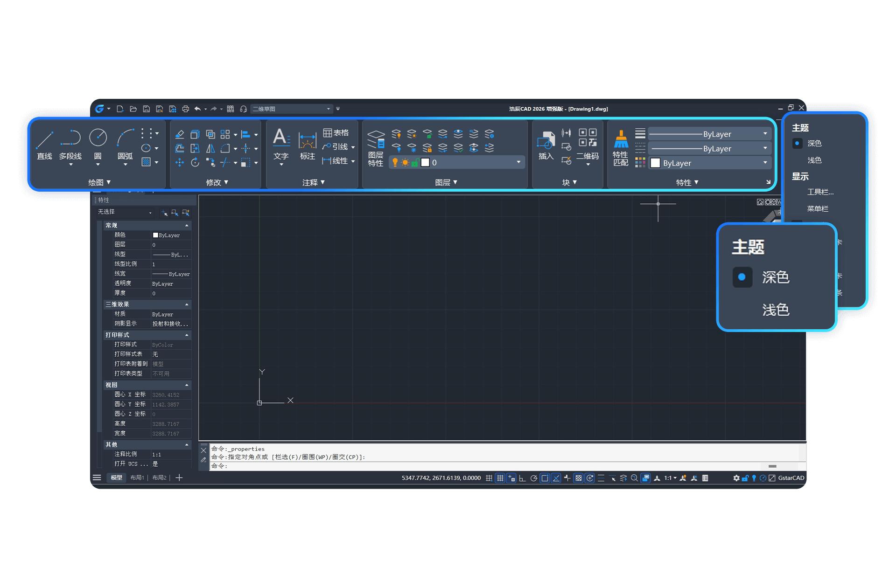Select the Array tool in 修改 panel
Screen dimensions: 896x588
(225, 134)
